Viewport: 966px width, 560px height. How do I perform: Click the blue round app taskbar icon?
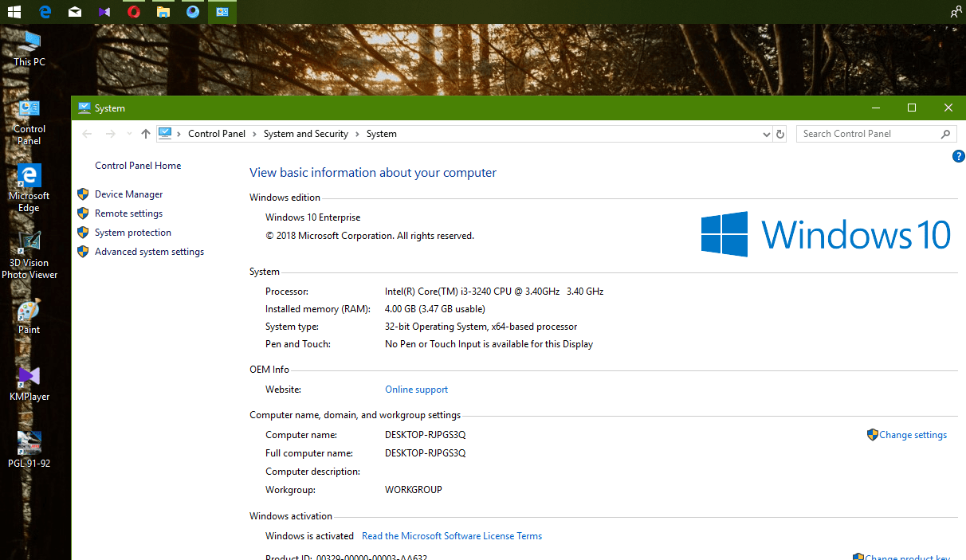tap(193, 12)
